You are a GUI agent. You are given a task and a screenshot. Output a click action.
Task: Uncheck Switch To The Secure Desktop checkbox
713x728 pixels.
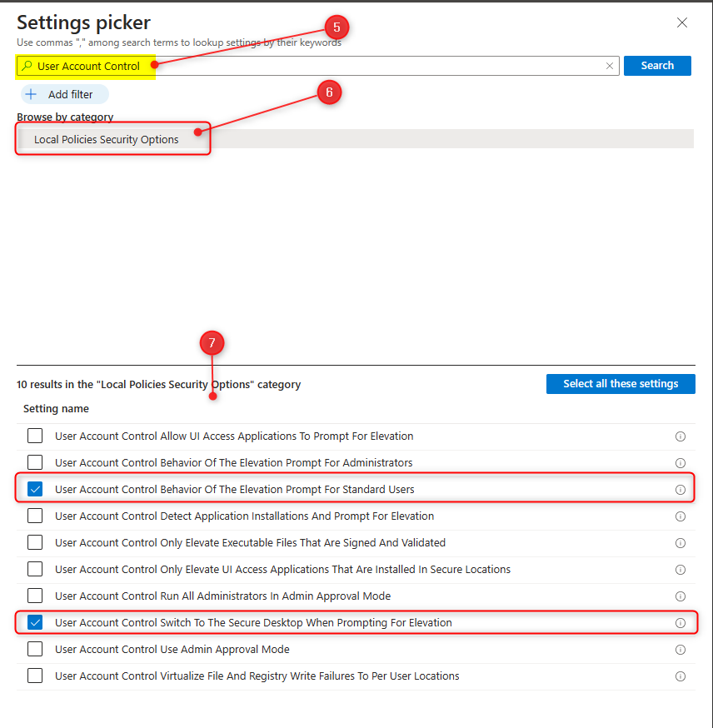[x=35, y=622]
